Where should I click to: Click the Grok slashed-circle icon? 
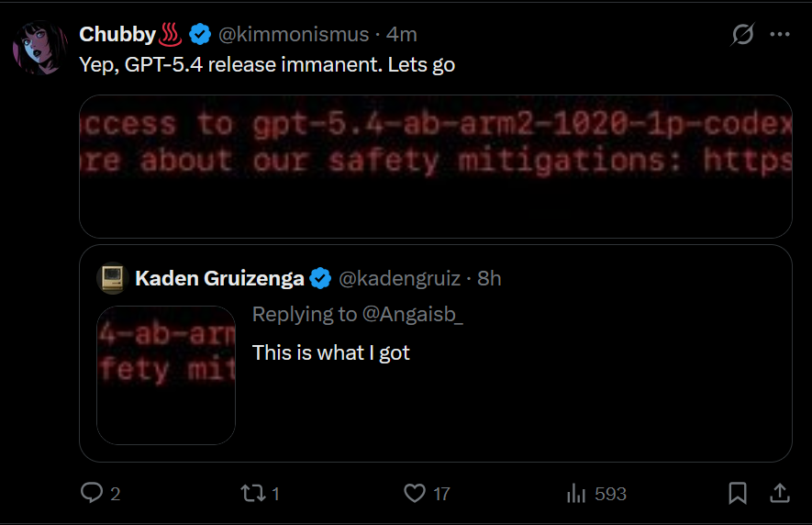click(x=742, y=35)
